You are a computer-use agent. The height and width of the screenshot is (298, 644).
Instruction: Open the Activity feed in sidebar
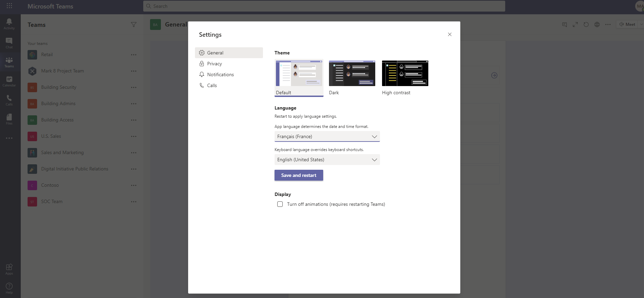point(9,24)
